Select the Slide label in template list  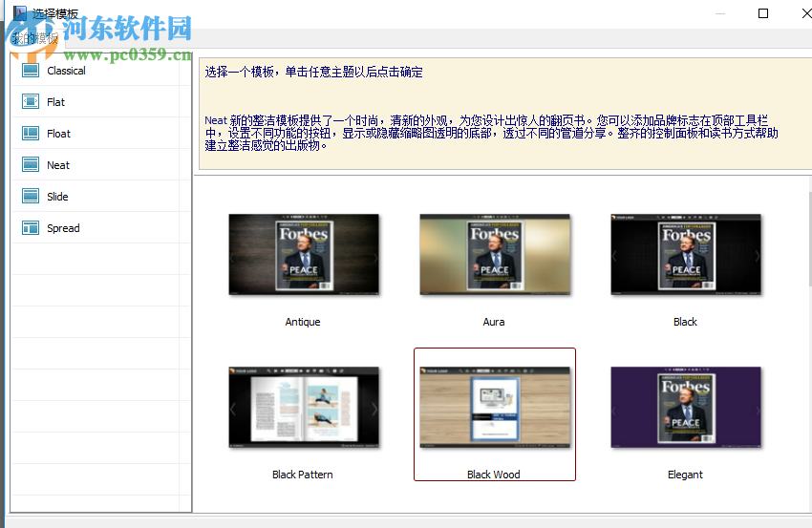point(57,198)
